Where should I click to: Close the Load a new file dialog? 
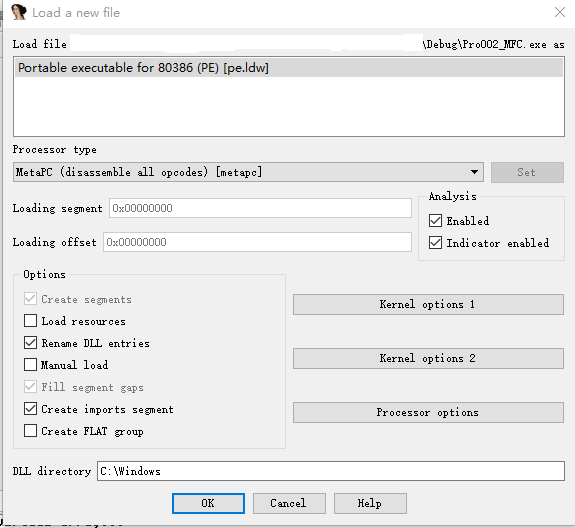pyautogui.click(x=560, y=12)
